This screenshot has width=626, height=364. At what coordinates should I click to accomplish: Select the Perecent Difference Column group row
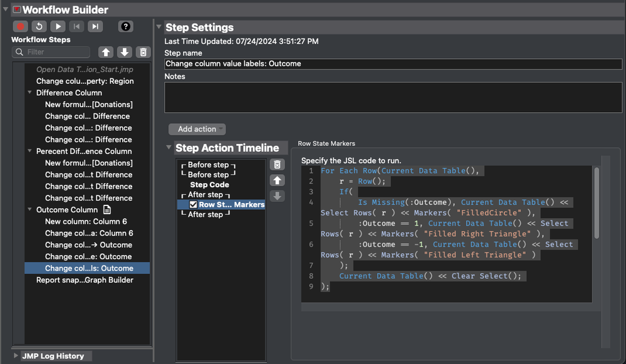[84, 151]
